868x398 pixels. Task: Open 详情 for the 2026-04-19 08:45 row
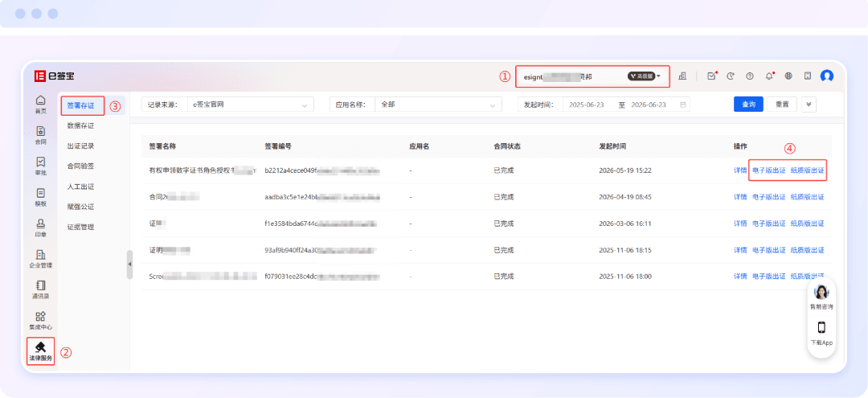[740, 197]
